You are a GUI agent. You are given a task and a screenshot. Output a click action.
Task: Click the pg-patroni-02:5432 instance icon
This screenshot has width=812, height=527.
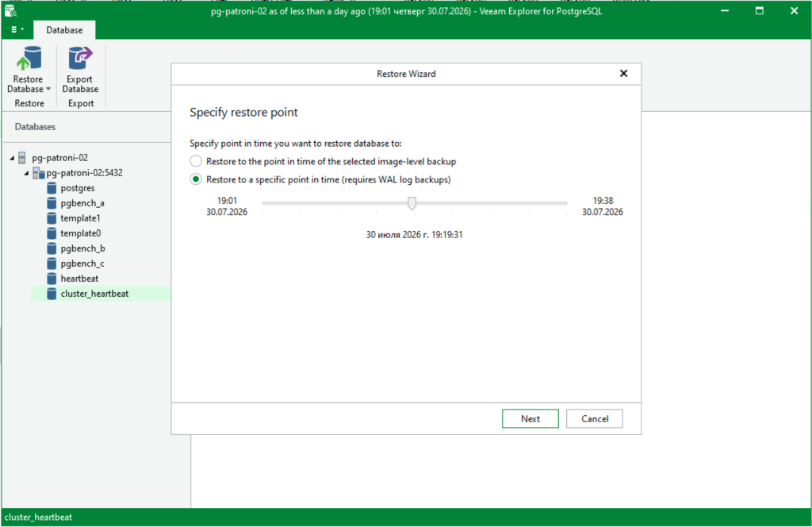39,172
